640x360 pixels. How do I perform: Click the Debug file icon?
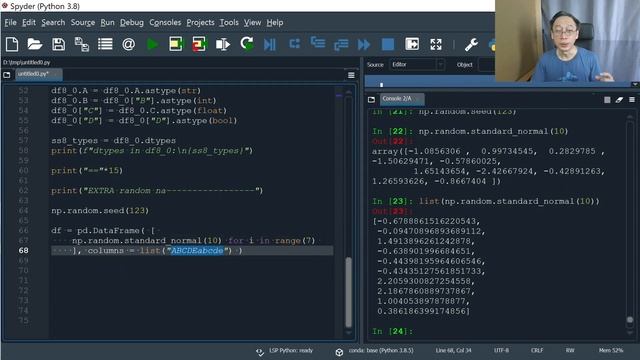(x=270, y=44)
